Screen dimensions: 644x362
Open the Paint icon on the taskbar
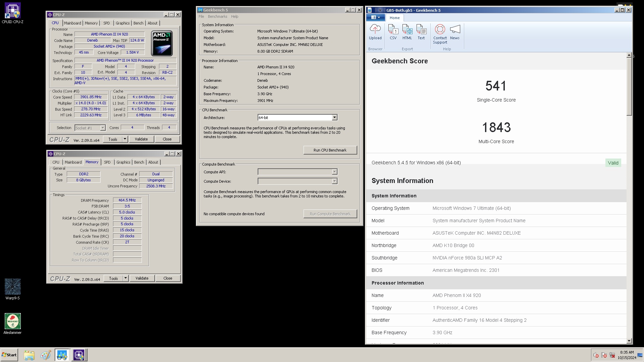(x=46, y=355)
